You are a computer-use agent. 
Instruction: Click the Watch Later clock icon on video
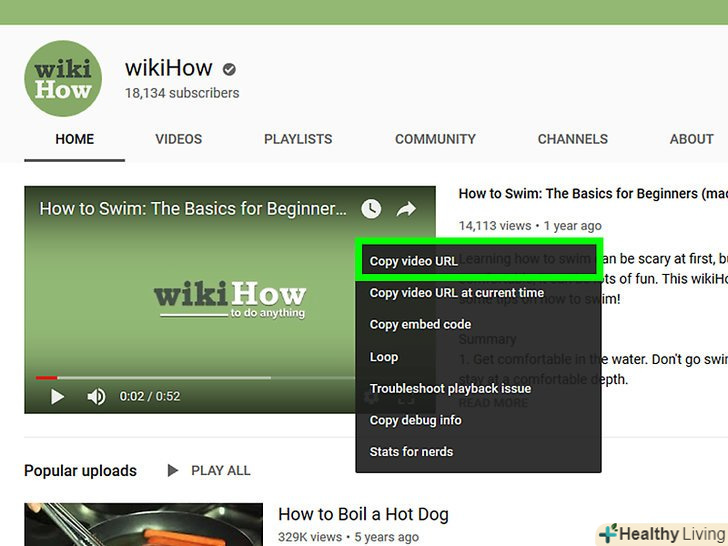(x=371, y=209)
